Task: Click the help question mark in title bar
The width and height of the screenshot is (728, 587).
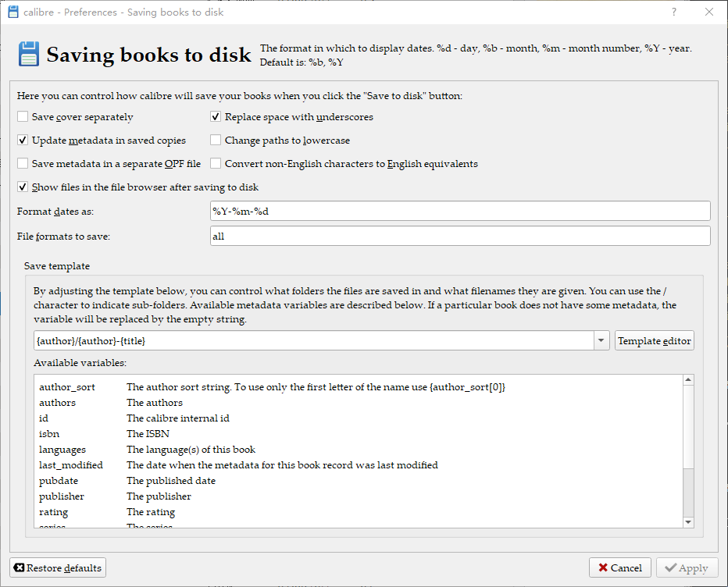Action: click(673, 12)
